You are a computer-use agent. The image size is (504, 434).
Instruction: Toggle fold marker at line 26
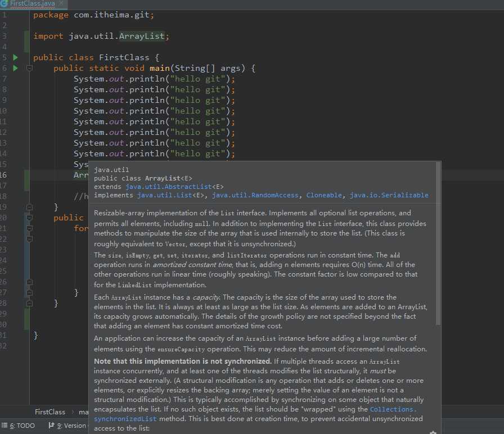[29, 282]
